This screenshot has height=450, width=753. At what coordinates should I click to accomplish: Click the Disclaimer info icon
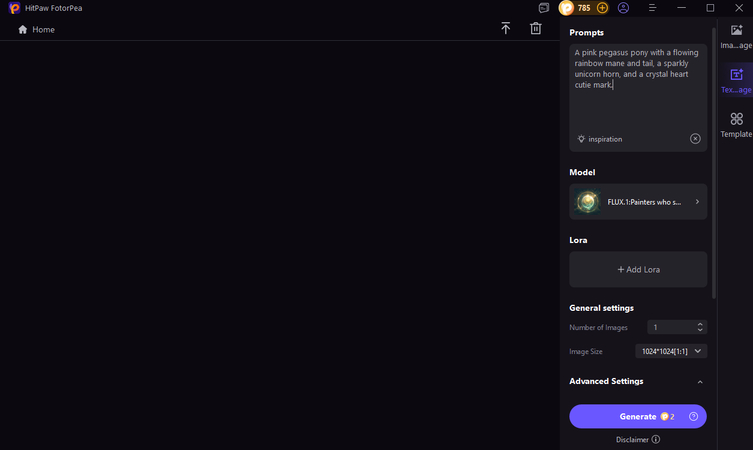coord(656,439)
